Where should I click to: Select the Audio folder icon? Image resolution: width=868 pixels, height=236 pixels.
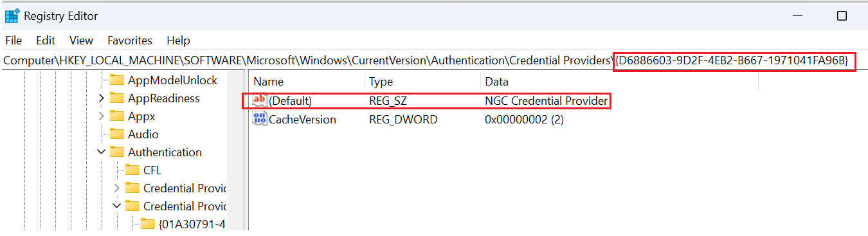pos(116,134)
